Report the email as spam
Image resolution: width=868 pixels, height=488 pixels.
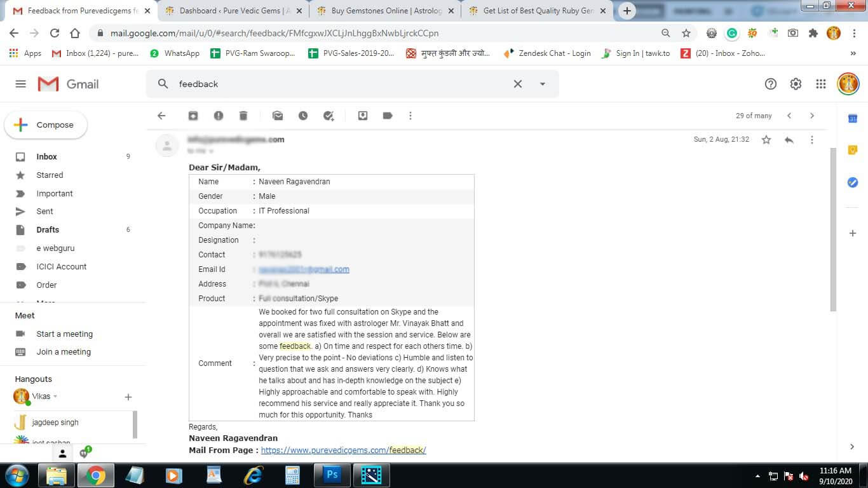[x=218, y=116]
